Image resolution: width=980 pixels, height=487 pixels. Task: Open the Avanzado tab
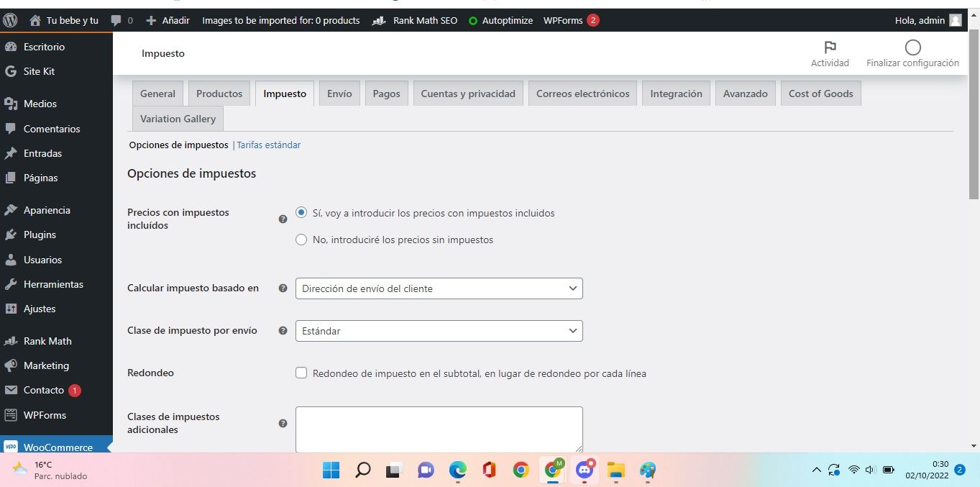pyautogui.click(x=745, y=94)
